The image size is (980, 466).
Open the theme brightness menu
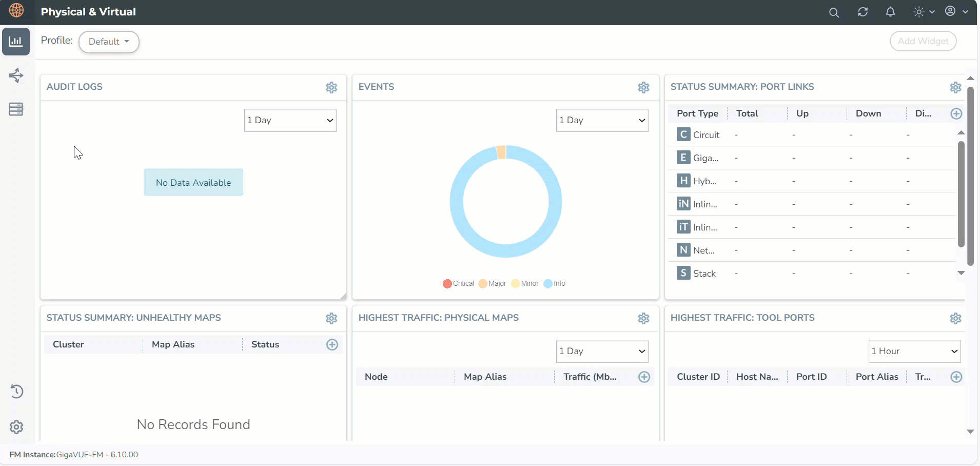coord(923,12)
